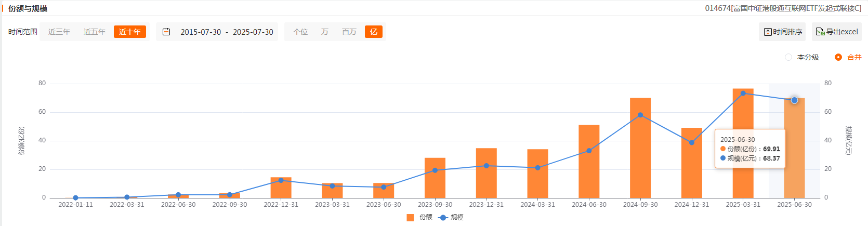The width and height of the screenshot is (868, 226).
Task: Click the 规模(亿元) right axis title
Action: [848, 141]
